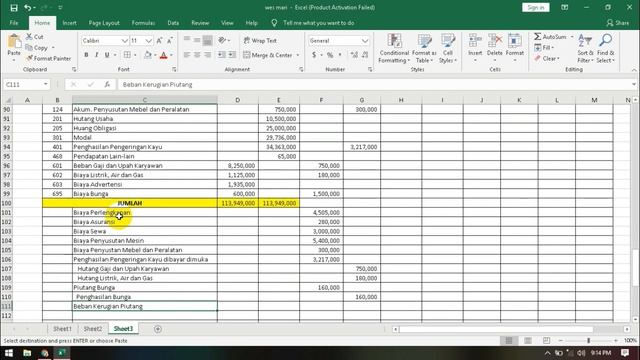Click the Merge & Center button
This screenshot has width=640, height=360.
268,55
